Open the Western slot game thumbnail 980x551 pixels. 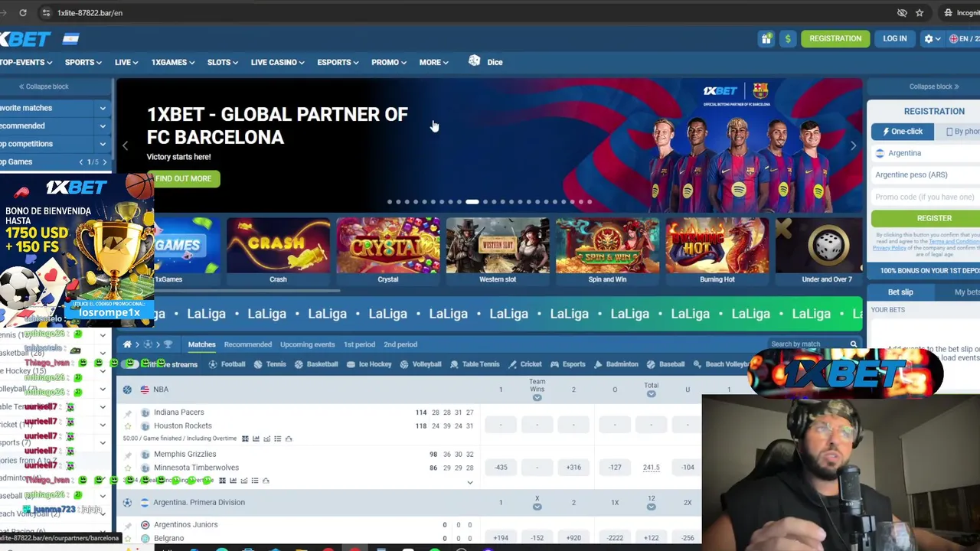click(x=498, y=252)
